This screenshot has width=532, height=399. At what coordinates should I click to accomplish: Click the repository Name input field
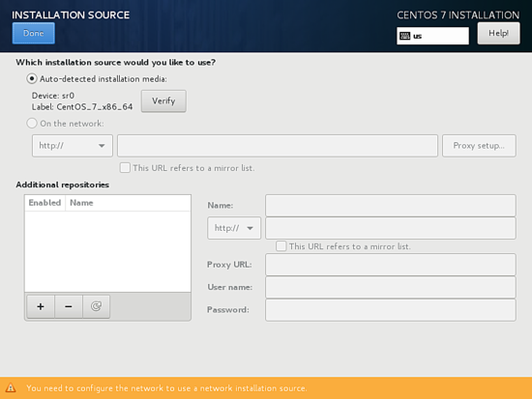pos(391,206)
